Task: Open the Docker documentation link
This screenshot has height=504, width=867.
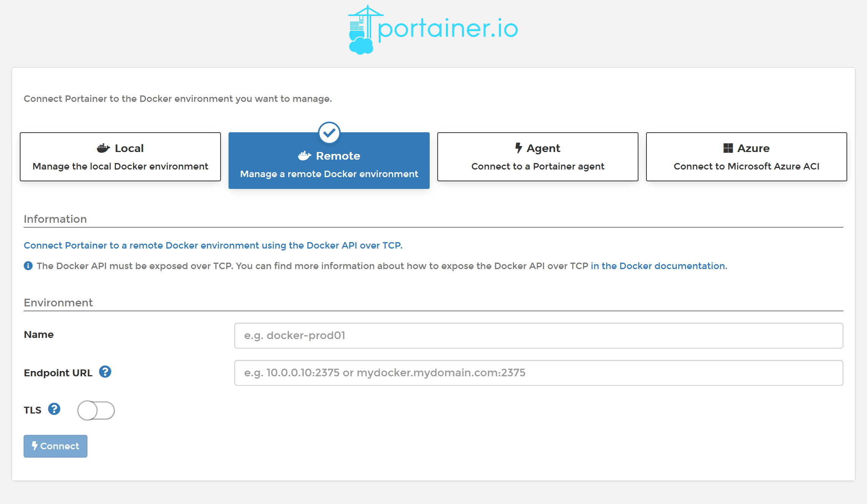Action: pos(657,266)
